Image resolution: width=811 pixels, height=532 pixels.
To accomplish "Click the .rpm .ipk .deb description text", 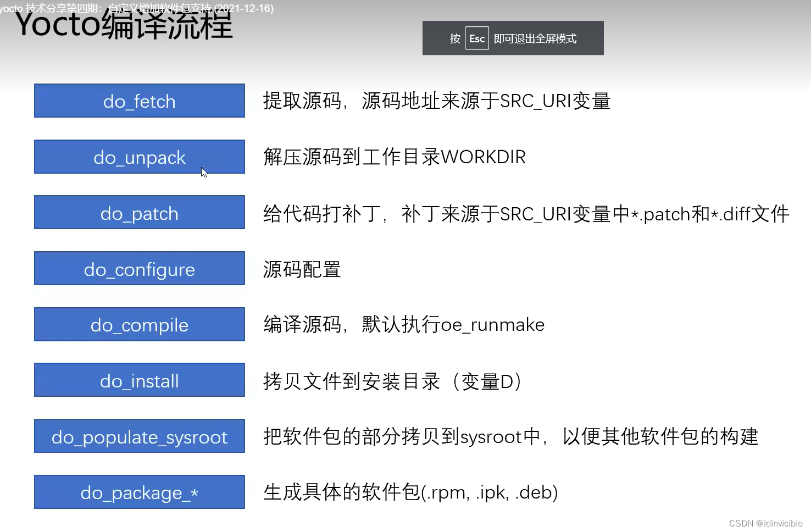I will tap(410, 492).
